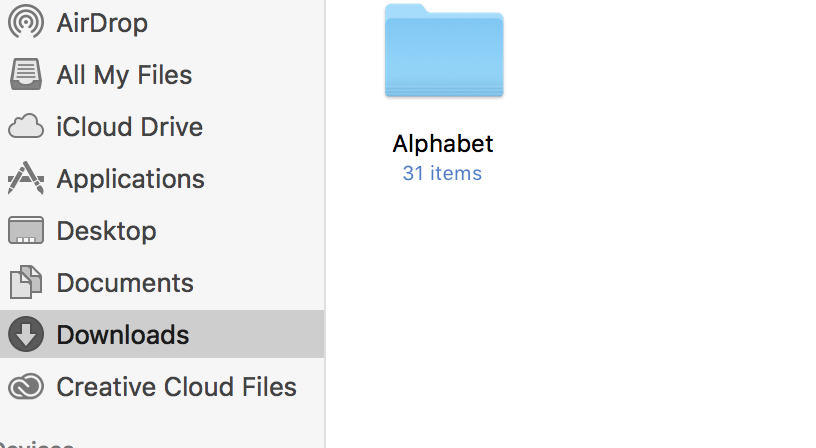Viewport: 816px width, 448px height.
Task: Click the Applications icon in sidebar
Action: 26,179
